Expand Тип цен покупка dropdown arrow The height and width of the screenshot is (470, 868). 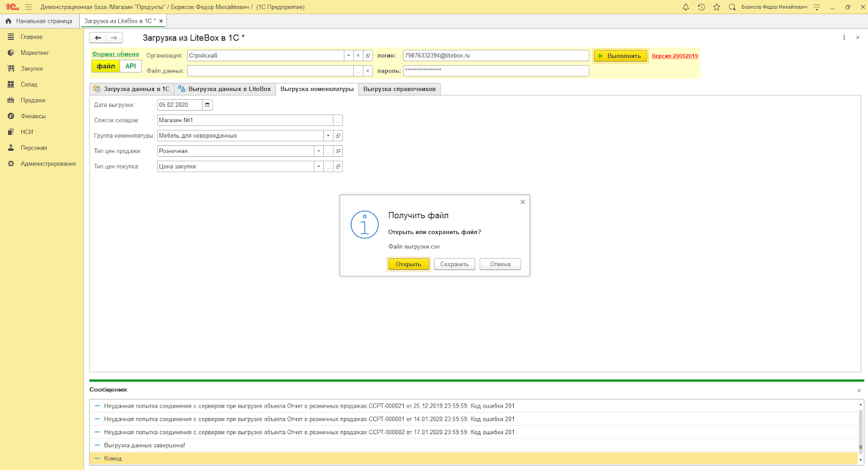[318, 166]
